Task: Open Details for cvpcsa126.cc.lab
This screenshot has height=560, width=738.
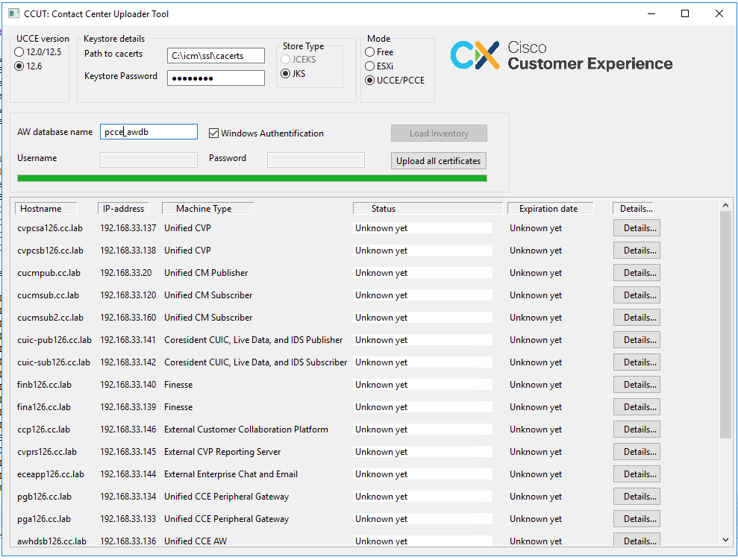Action: [637, 228]
